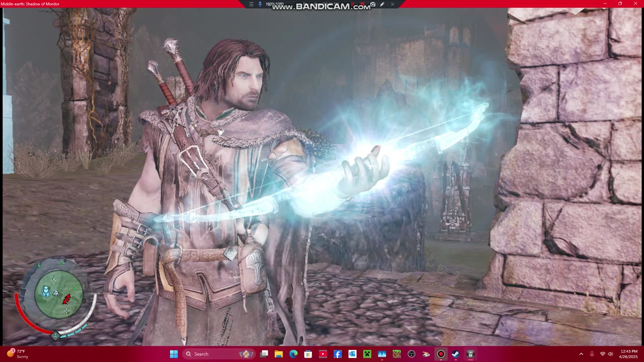Open the Photos app on the taskbar
Screen dimensions: 644x362
point(382,354)
